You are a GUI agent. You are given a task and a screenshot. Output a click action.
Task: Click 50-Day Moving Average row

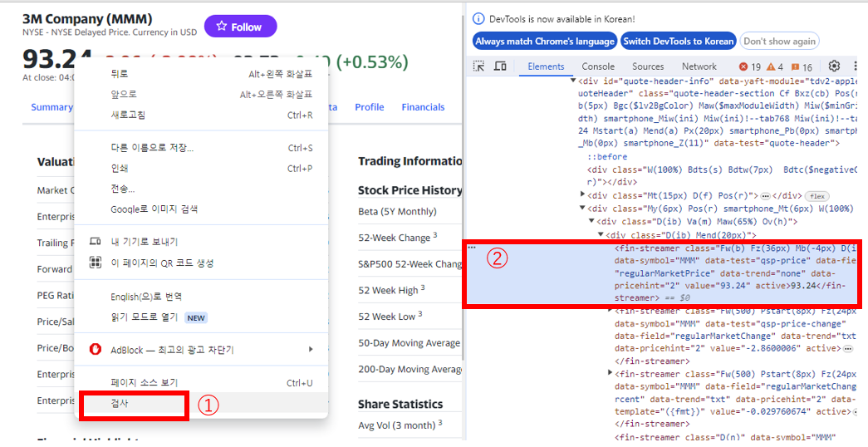click(x=409, y=343)
